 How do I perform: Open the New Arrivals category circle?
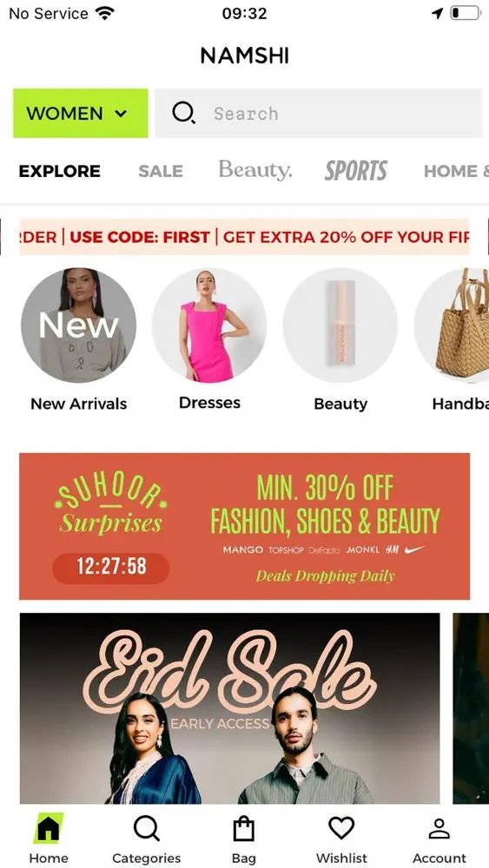coord(79,325)
